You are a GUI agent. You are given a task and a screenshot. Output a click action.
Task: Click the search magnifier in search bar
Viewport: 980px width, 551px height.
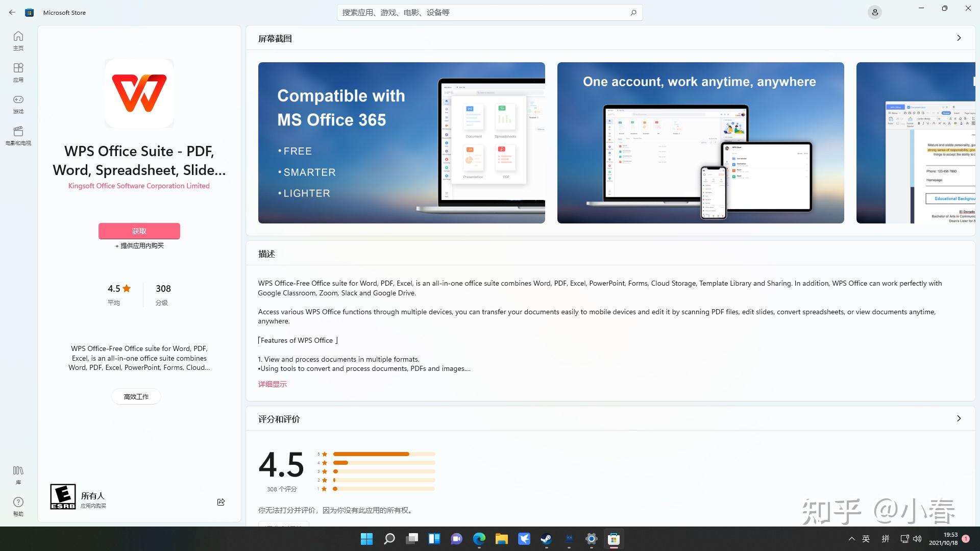(x=633, y=12)
